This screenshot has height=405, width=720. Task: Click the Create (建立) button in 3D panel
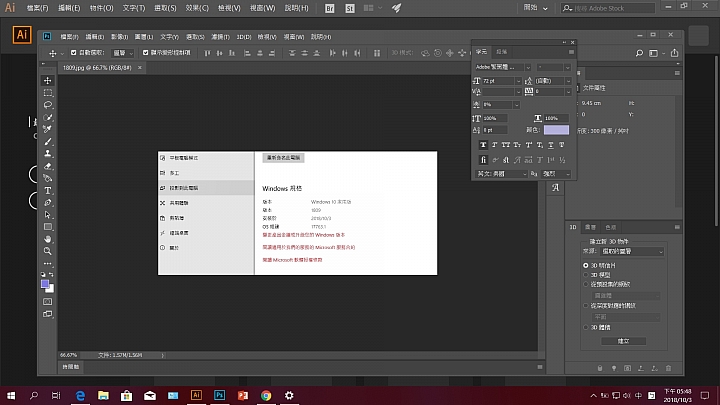tap(624, 341)
